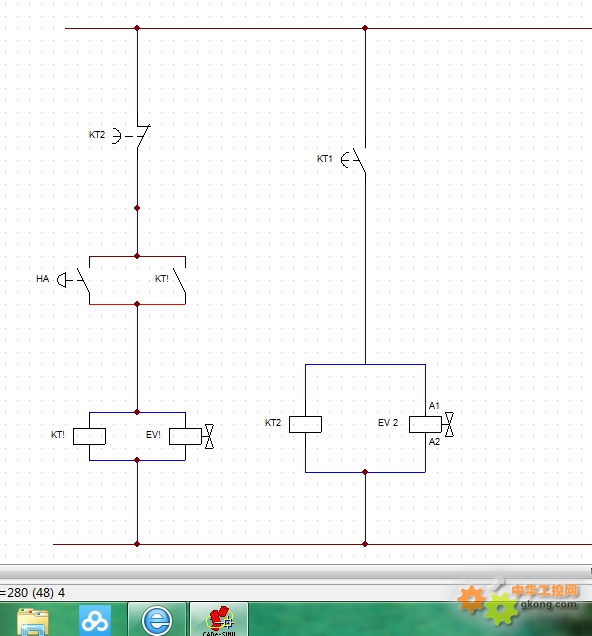Click the horizontal scrollbar track

tap(295, 572)
